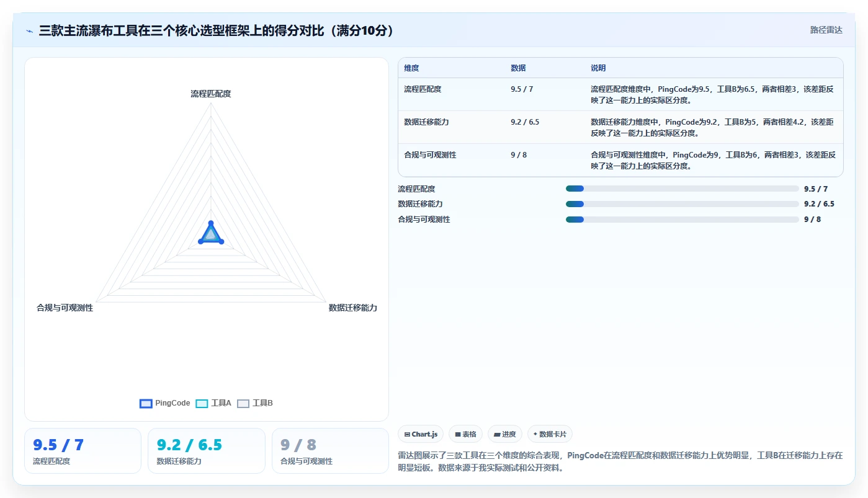Image resolution: width=868 pixels, height=498 pixels.
Task: Toggle 工具A legend in the radar chart
Action: point(213,403)
